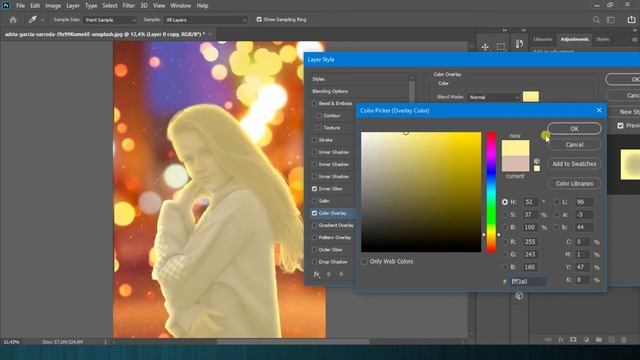Viewport: 640px width, 360px height.
Task: Enable the Stroke effect checkbox
Action: (x=314, y=140)
